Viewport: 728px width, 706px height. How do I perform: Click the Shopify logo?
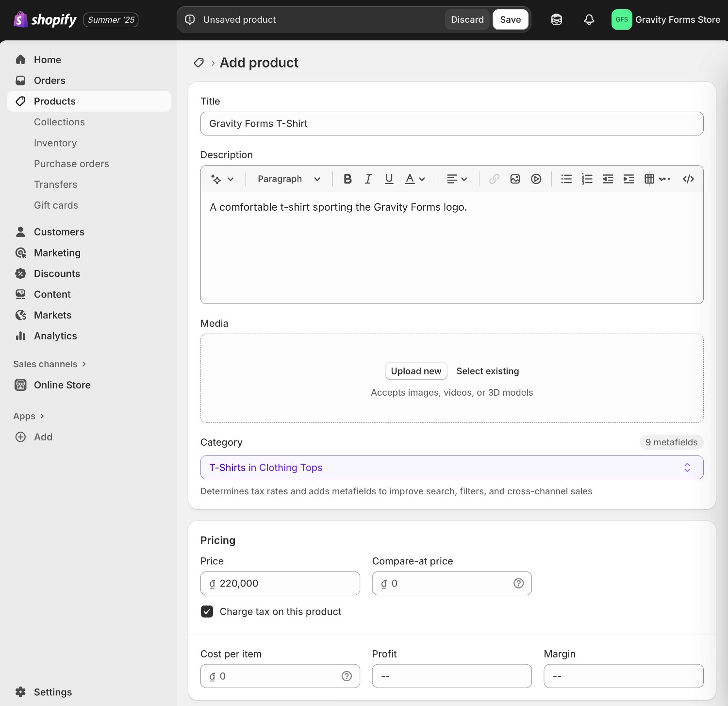coord(45,19)
